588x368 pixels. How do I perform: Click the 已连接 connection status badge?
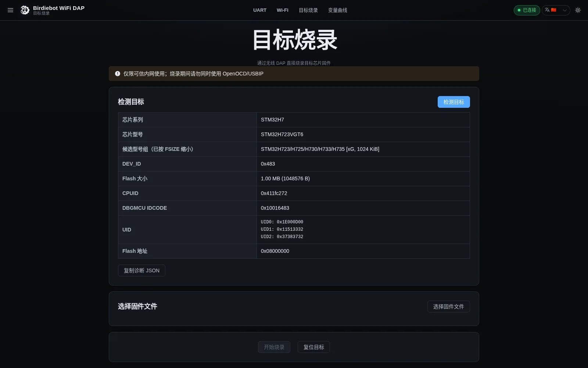[x=527, y=10]
